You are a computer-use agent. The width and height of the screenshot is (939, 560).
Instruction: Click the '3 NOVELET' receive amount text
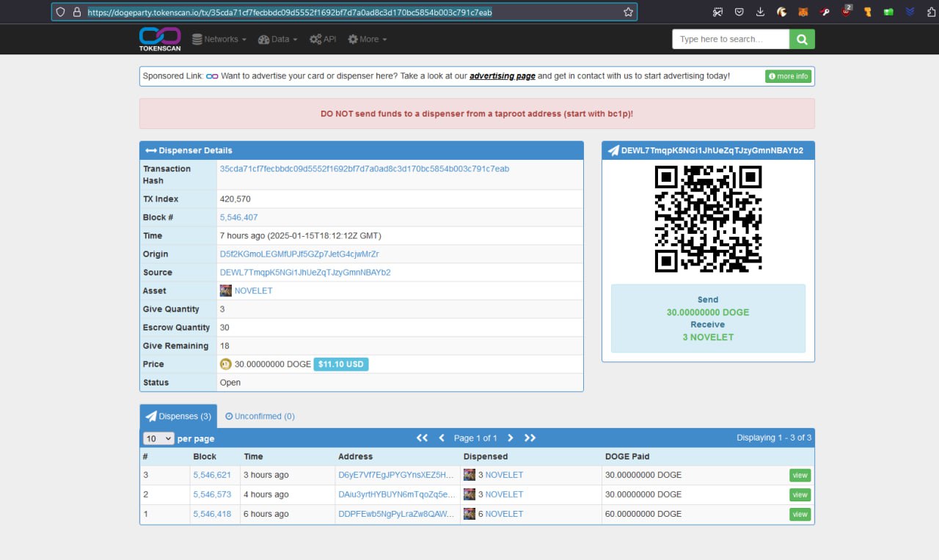tap(708, 337)
